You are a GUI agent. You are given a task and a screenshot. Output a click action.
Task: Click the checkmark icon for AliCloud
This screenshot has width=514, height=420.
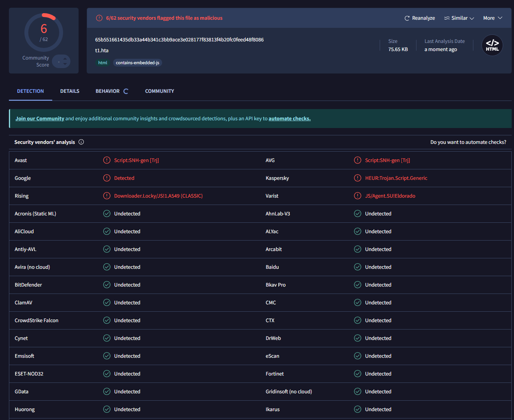pyautogui.click(x=107, y=231)
